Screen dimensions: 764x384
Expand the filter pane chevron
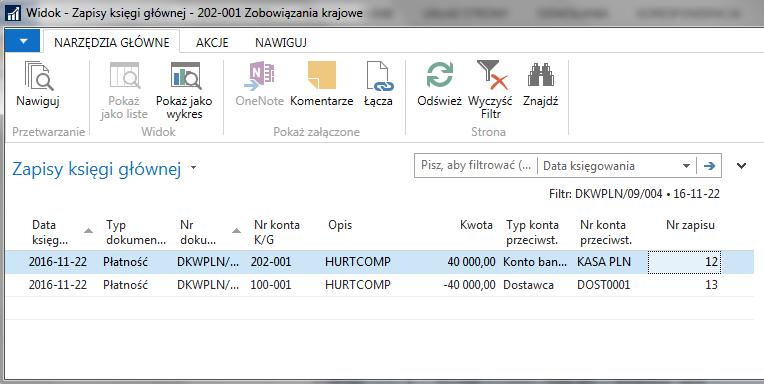coord(741,166)
